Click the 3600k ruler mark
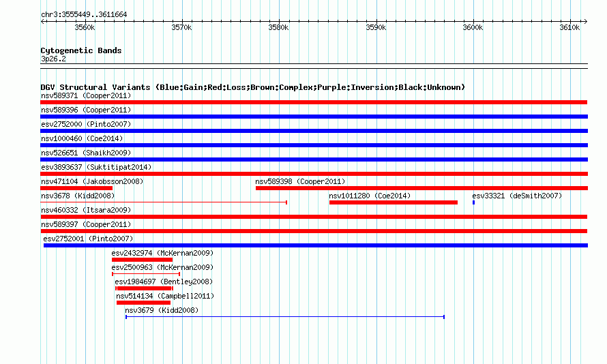This screenshot has height=364, width=607. 473,27
